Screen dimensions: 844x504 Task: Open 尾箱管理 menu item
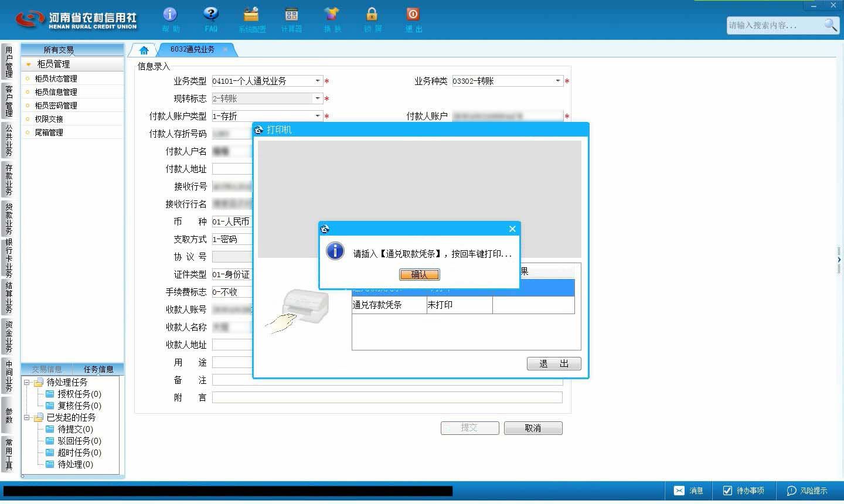49,132
